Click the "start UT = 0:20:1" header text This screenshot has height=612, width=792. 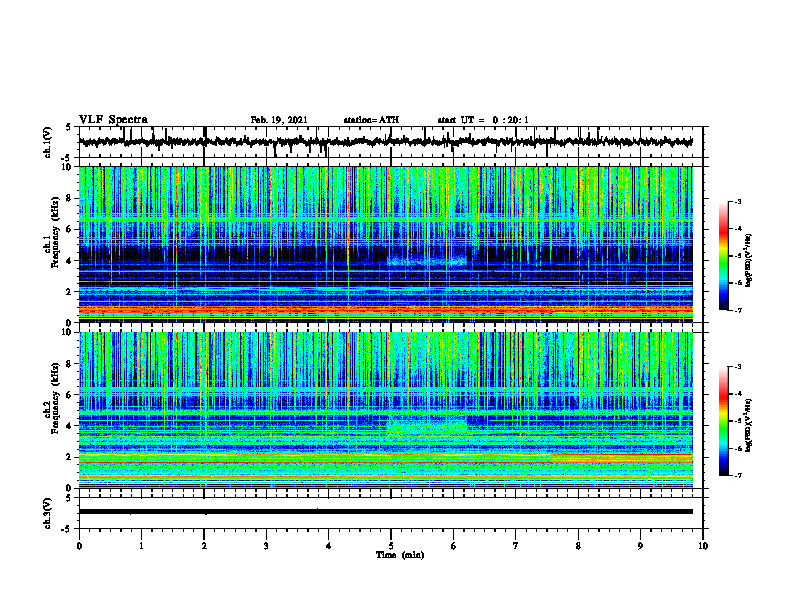[483, 120]
